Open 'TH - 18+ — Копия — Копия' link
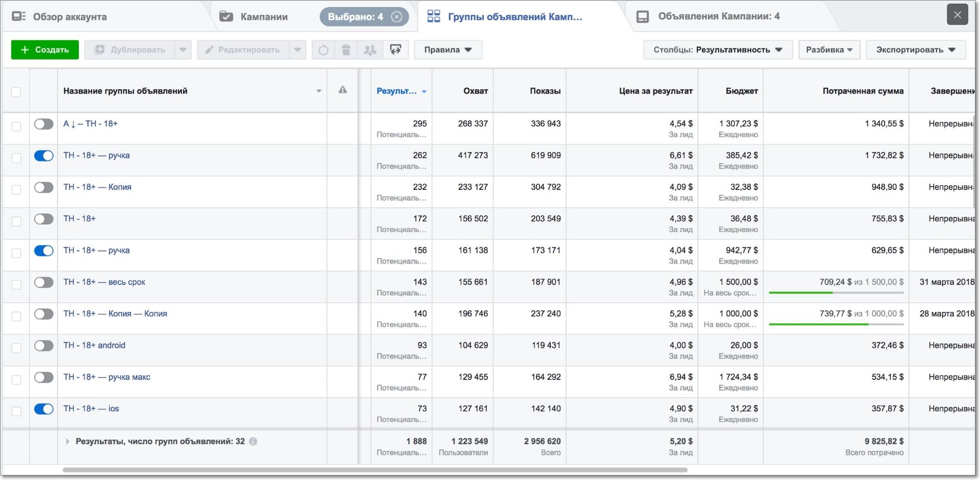This screenshot has height=480, width=980. tap(115, 314)
